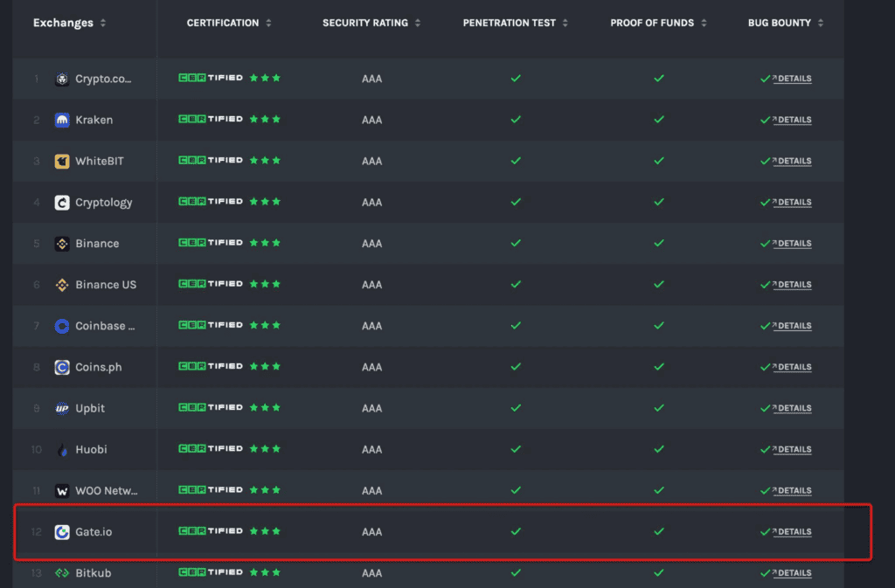Click the AAA rating in Coinbase row

point(371,326)
